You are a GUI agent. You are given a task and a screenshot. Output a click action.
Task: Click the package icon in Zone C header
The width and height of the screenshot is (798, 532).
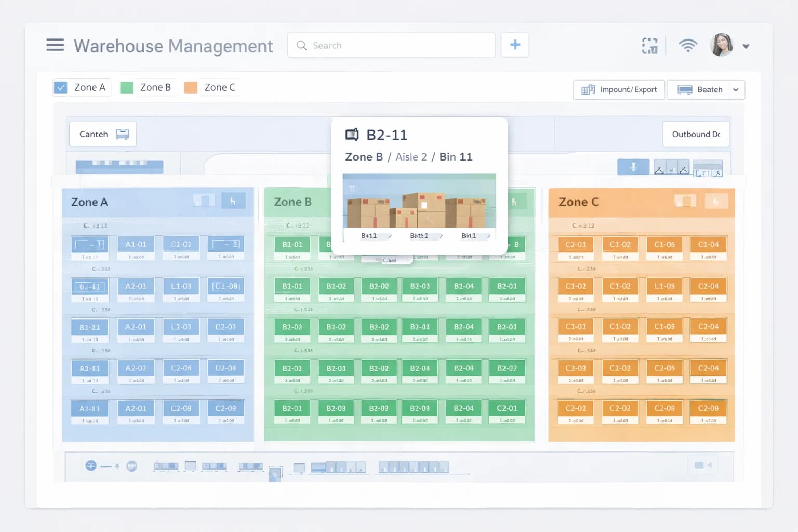click(685, 201)
